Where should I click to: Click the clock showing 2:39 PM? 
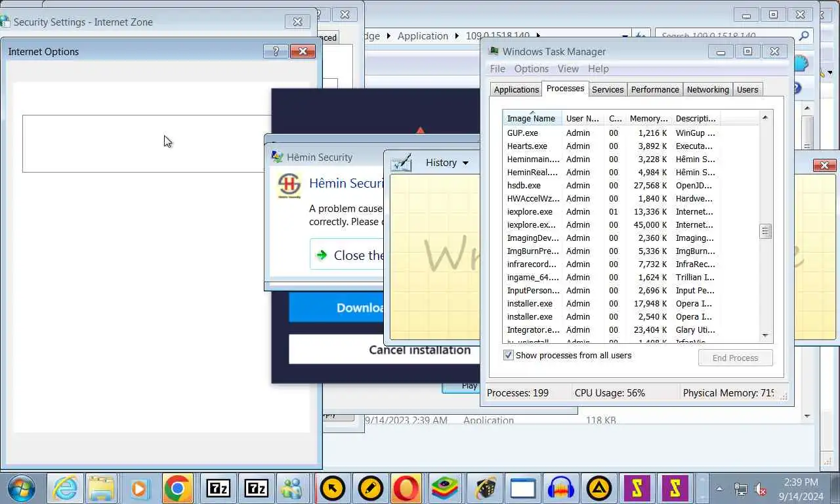(x=801, y=482)
